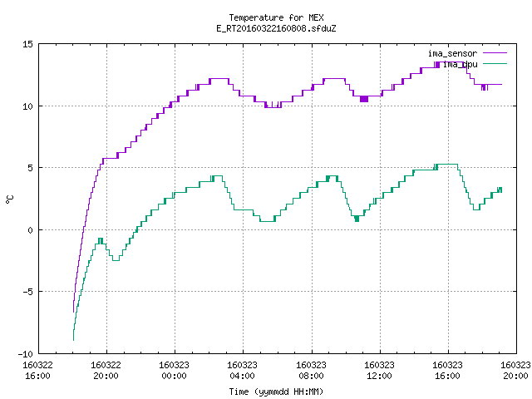Click the y-axis label '-5'
This screenshot has height=399, width=532.
coord(26,292)
